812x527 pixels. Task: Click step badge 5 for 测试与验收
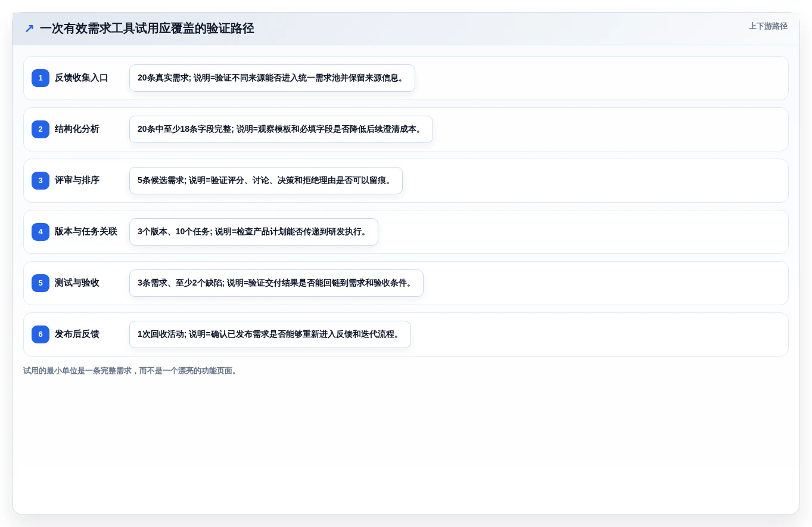tap(41, 283)
